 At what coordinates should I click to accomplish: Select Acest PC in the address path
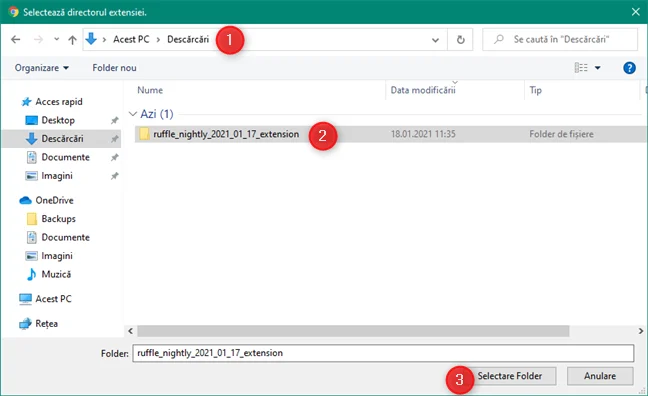(x=131, y=39)
